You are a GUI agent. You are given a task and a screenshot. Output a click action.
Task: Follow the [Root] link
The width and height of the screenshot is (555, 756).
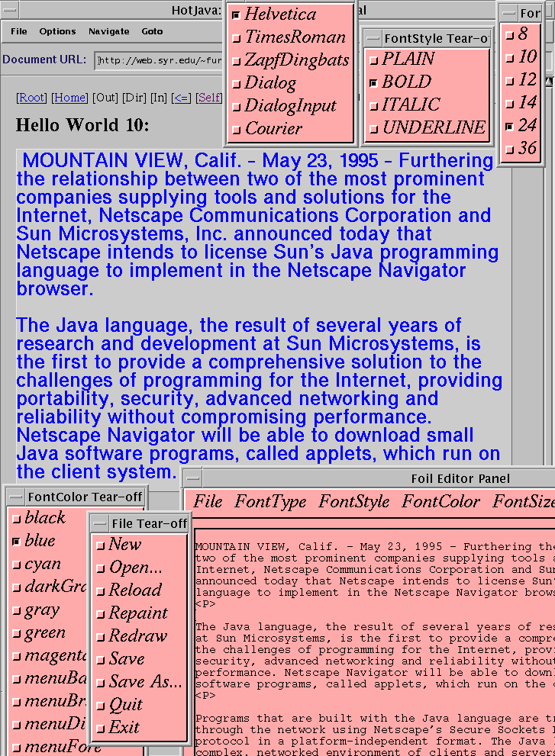[31, 98]
